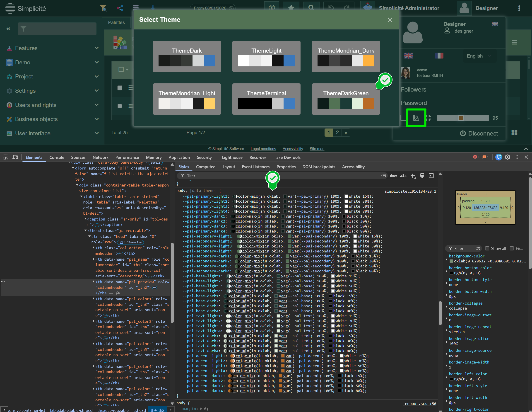Open the Legal mentions link
Image resolution: width=532 pixels, height=412 pixels.
[x=263, y=149]
